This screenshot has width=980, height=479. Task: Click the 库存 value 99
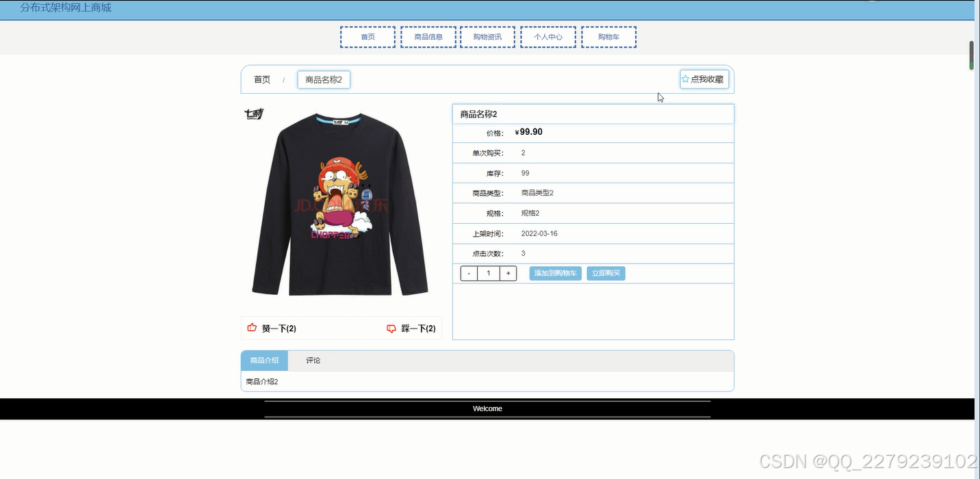pyautogui.click(x=525, y=173)
